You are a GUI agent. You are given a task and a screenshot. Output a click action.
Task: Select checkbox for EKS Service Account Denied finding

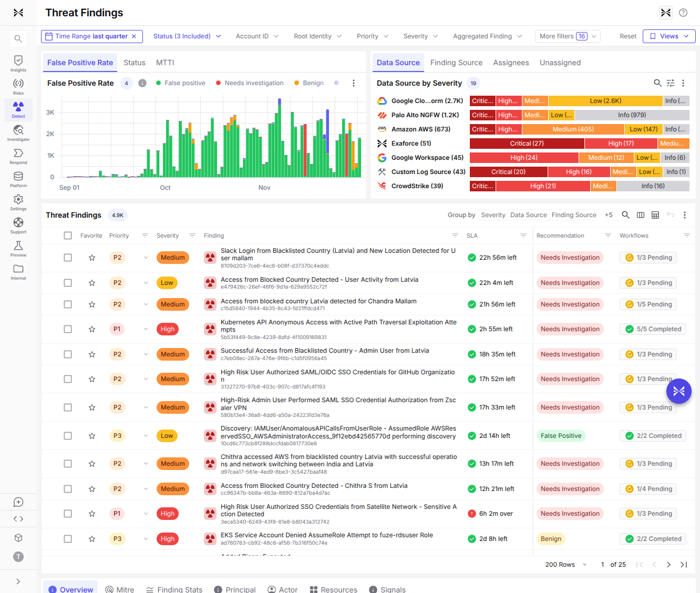point(68,539)
